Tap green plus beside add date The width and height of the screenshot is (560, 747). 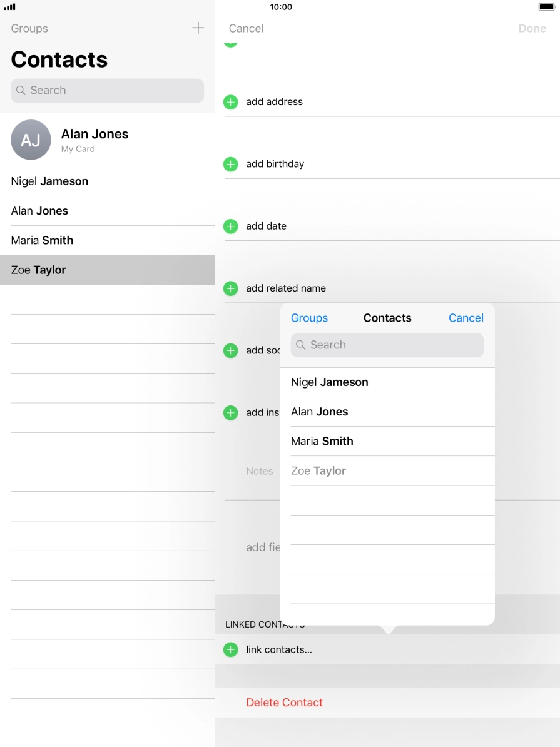coord(231,226)
